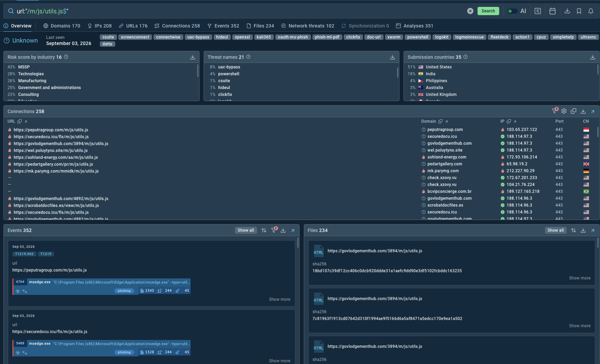Copy the URL column values
The width and height of the screenshot is (600, 364).
click(x=20, y=121)
